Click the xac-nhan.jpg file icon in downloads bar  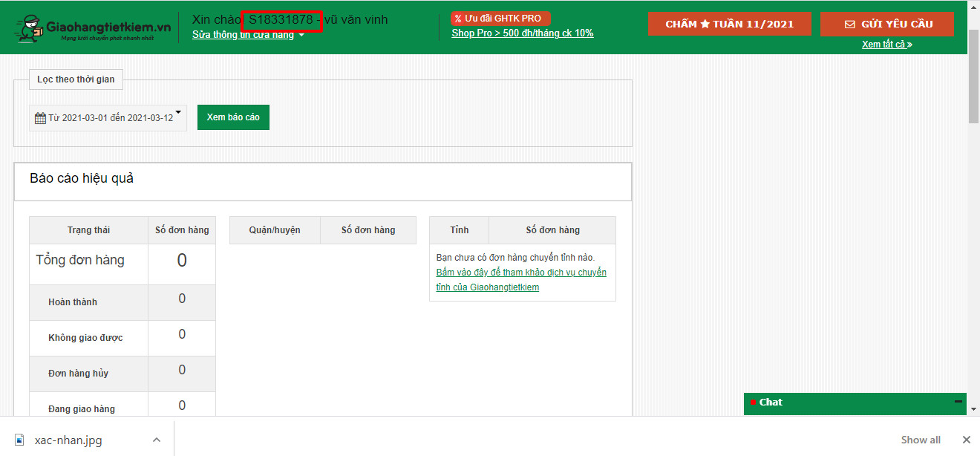click(20, 440)
